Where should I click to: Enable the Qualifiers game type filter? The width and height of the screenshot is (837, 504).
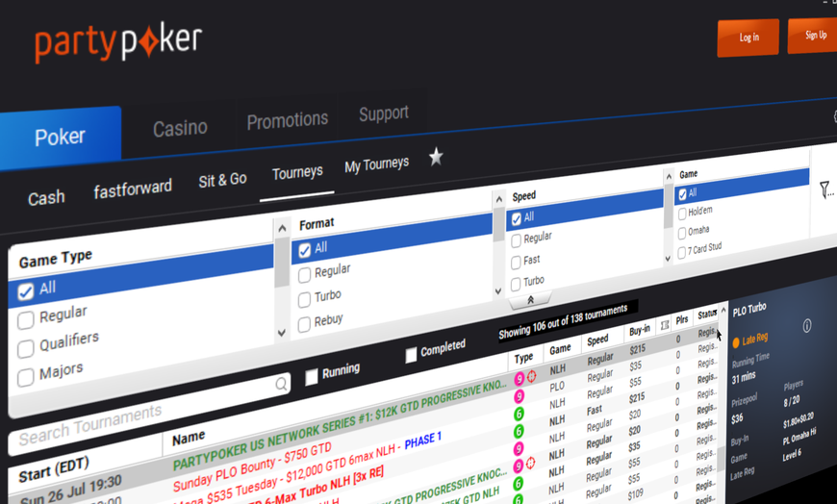pyautogui.click(x=26, y=348)
